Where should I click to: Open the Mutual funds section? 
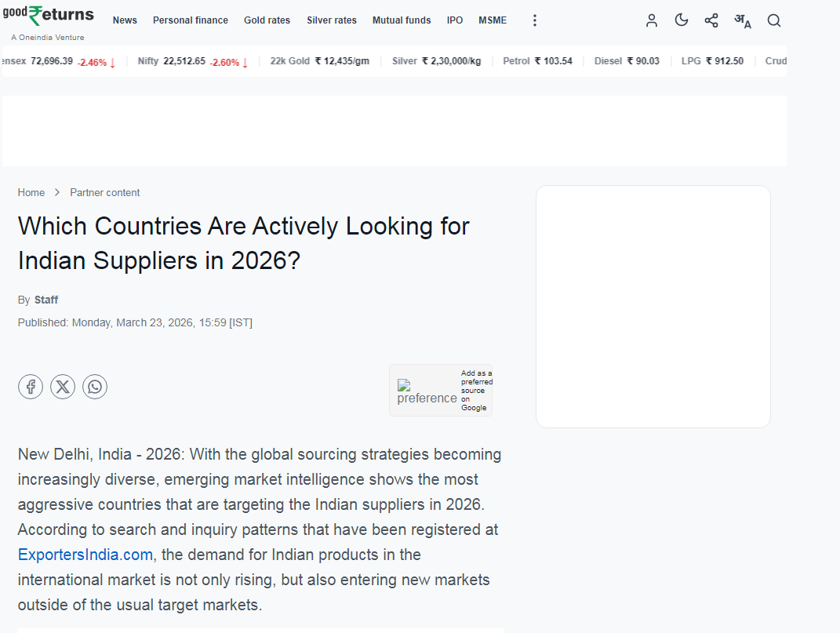tap(402, 20)
